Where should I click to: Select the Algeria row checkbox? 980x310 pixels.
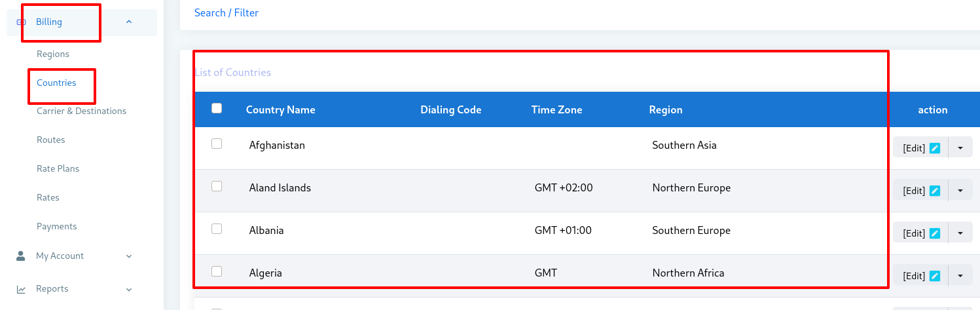217,271
